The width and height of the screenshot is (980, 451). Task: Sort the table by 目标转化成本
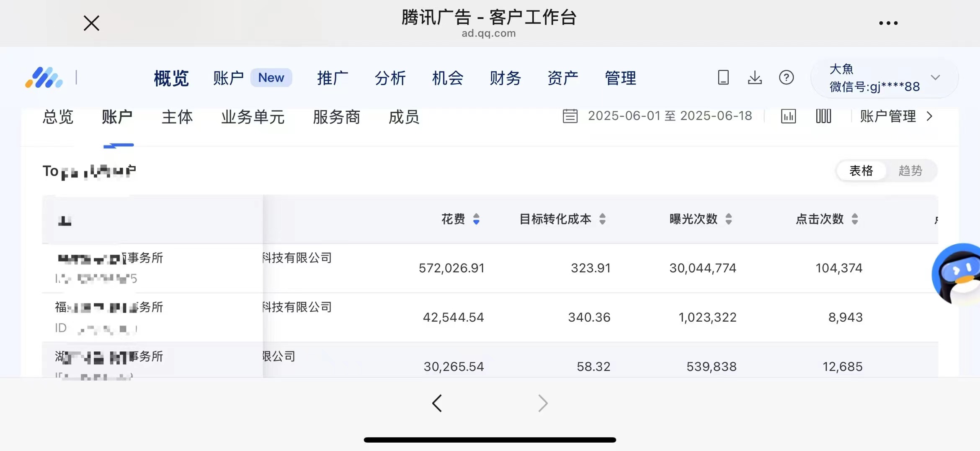tap(602, 219)
